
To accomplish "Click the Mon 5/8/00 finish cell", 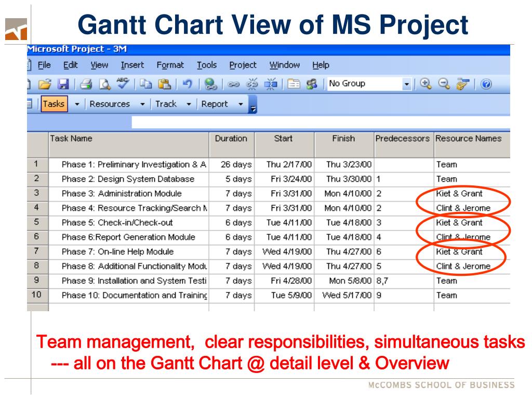I will tap(344, 281).
